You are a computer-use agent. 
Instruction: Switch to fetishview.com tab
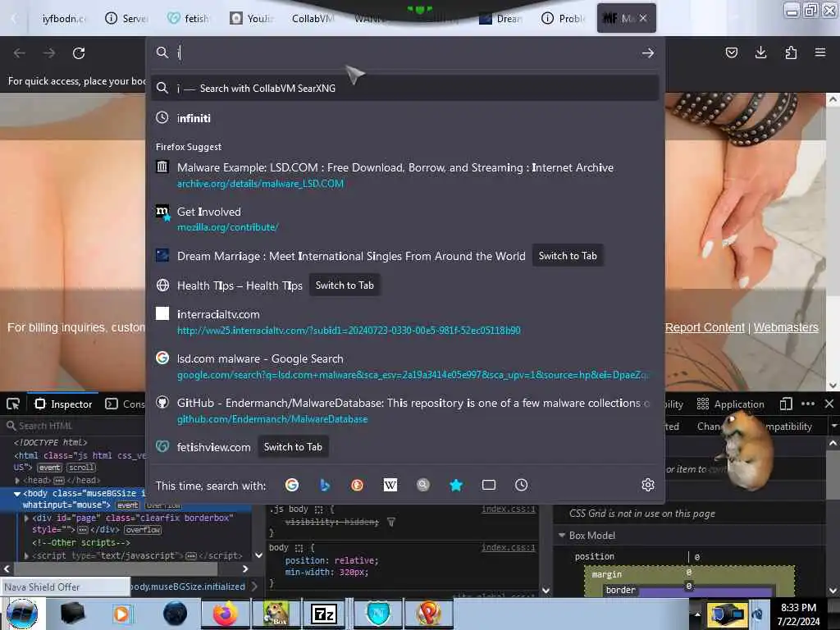coord(293,447)
